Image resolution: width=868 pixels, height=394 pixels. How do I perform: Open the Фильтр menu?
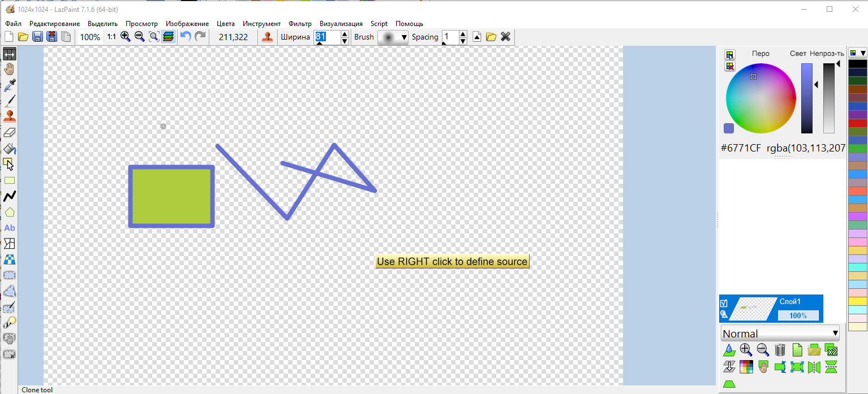[300, 23]
